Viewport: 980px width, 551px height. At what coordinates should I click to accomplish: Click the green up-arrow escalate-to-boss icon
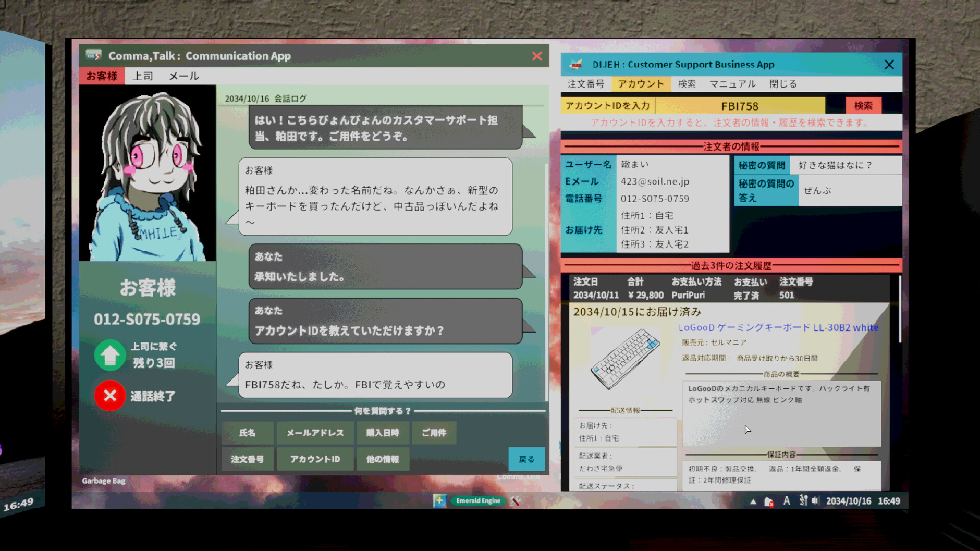[110, 355]
